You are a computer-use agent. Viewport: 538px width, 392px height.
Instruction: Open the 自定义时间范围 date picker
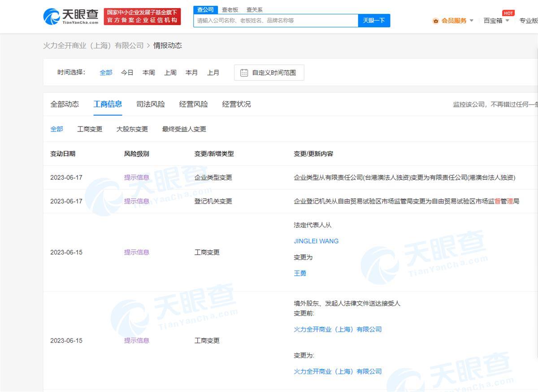269,72
